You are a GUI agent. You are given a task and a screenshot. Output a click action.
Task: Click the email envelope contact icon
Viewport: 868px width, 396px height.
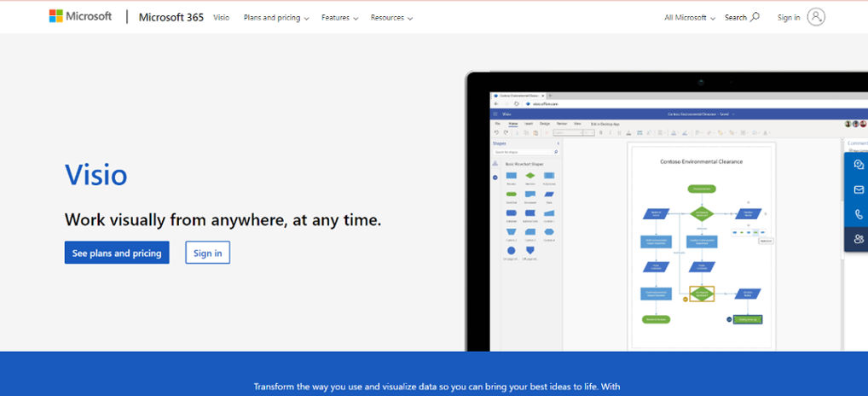[x=859, y=189]
